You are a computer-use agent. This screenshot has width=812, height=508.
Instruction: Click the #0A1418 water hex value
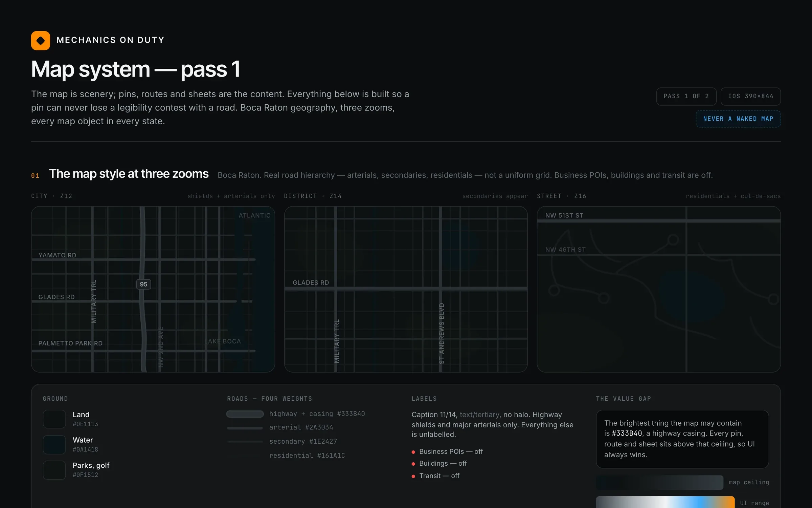point(85,449)
